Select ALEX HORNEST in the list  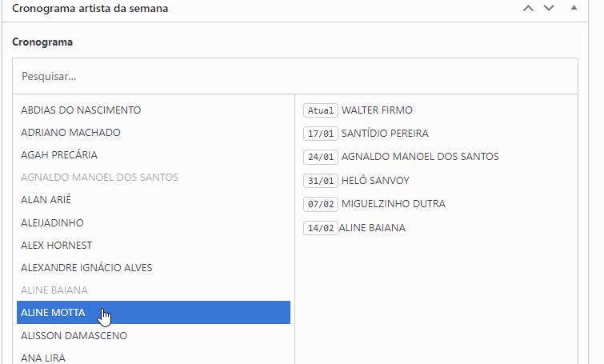[56, 245]
